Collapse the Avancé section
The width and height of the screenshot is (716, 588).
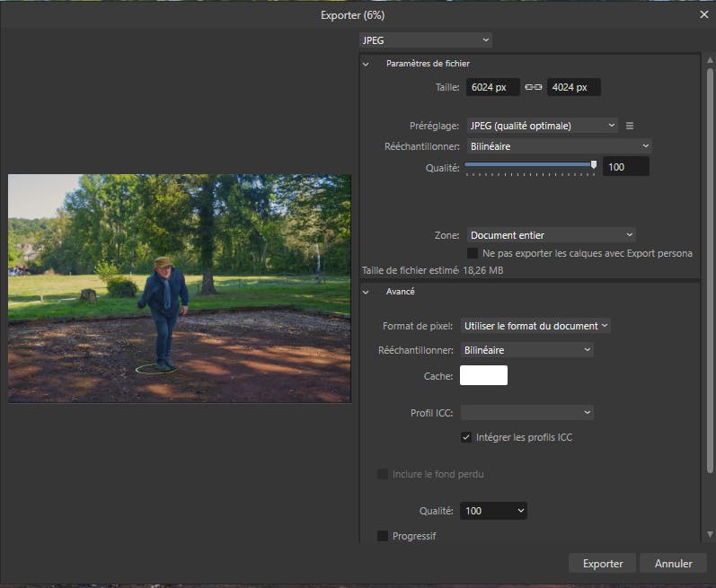point(367,292)
